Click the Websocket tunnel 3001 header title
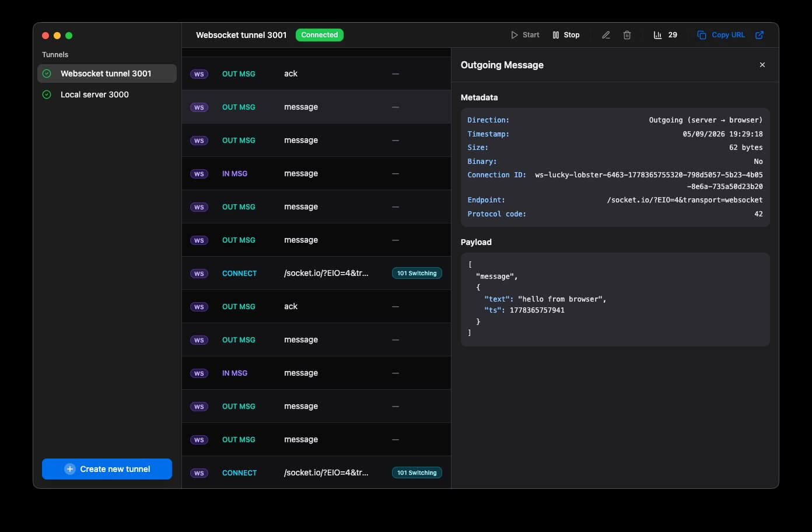The image size is (812, 532). (x=242, y=35)
